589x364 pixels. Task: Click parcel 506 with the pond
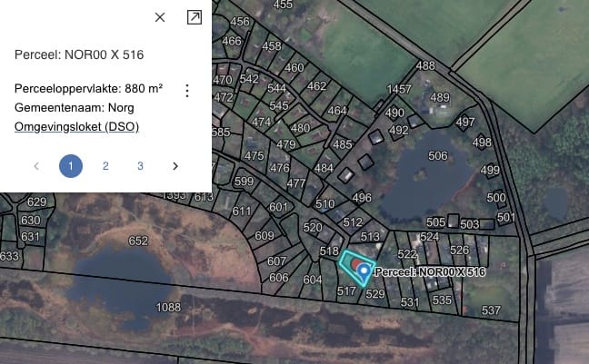click(x=438, y=156)
